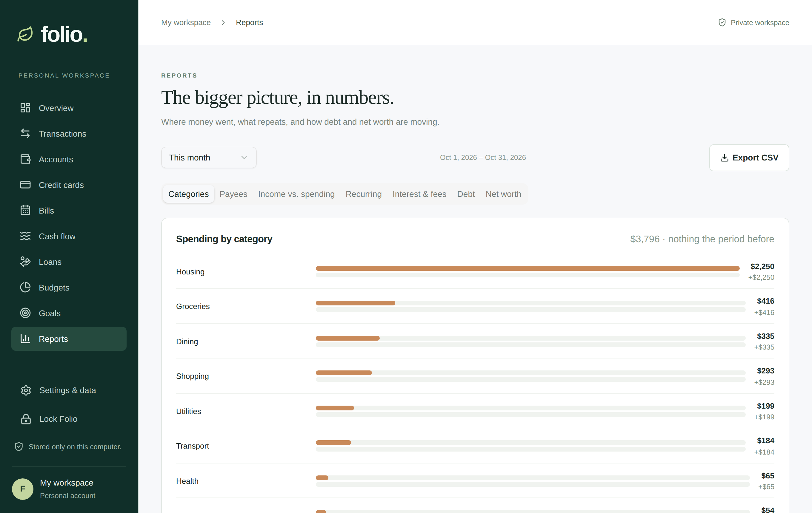This screenshot has height=513, width=812.
Task: Click the shield icon beside Private workspace
Action: click(x=722, y=23)
